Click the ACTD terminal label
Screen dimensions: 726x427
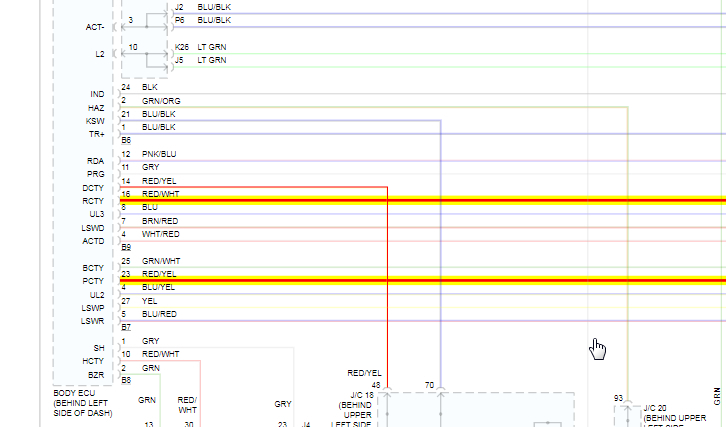click(x=94, y=241)
